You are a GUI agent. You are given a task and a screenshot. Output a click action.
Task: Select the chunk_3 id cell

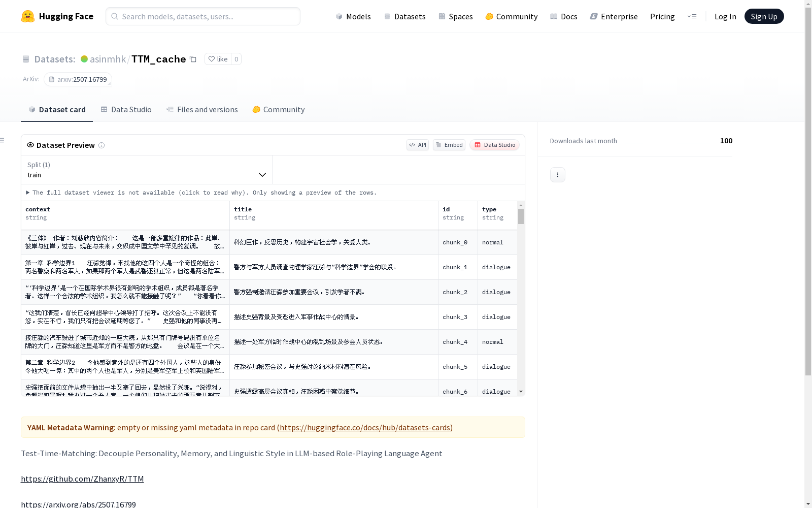tap(458, 317)
